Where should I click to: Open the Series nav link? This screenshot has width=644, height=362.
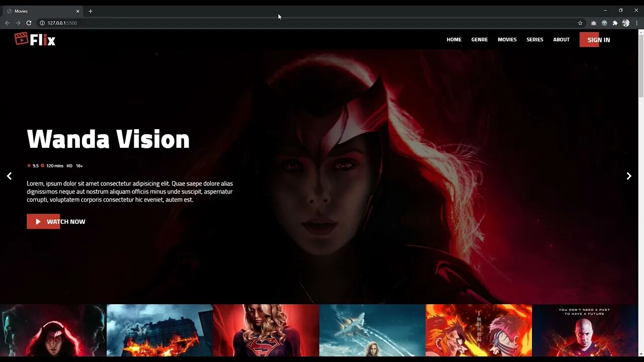pyautogui.click(x=535, y=40)
